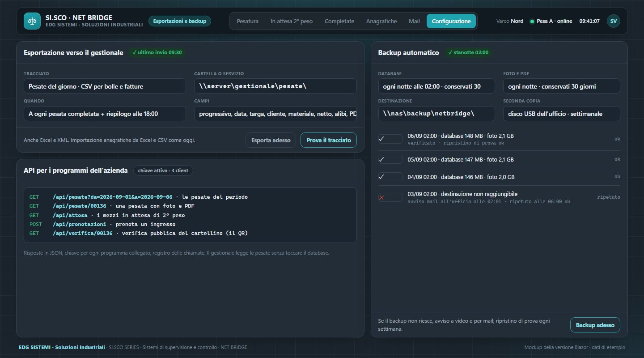Screen dimensions: 644x358
Task: Open the Mail tab
Action: coord(414,21)
